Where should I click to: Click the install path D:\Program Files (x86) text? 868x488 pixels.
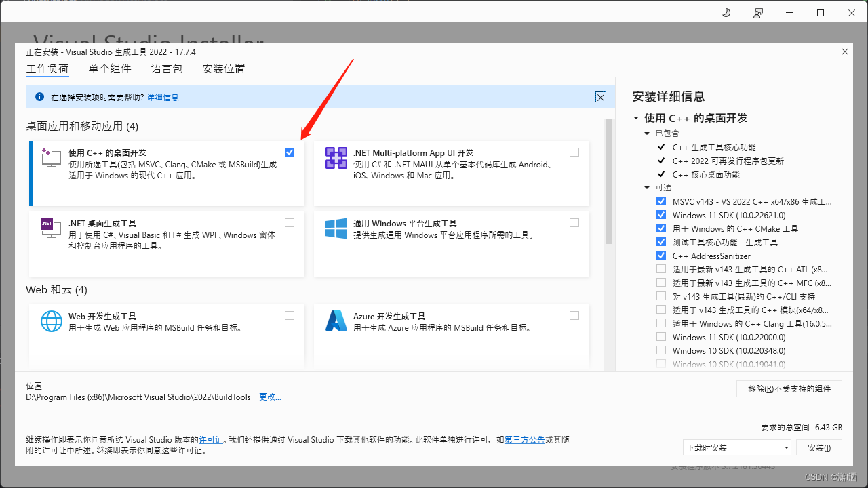click(138, 397)
